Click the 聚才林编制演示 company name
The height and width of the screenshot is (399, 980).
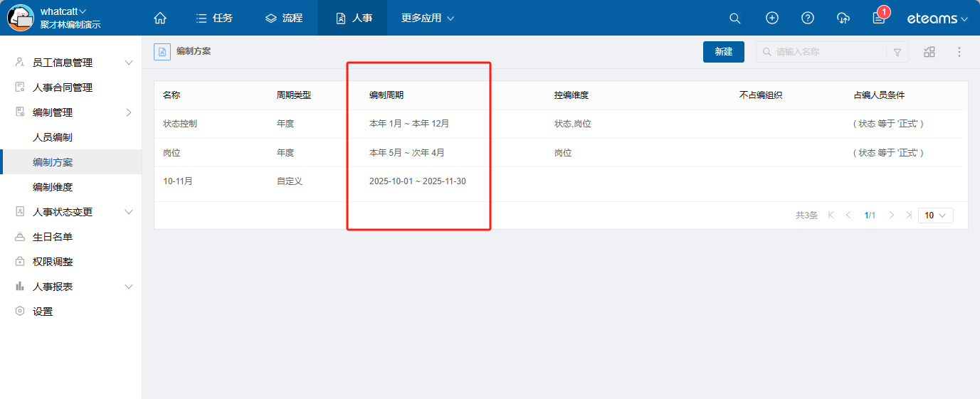pos(70,24)
